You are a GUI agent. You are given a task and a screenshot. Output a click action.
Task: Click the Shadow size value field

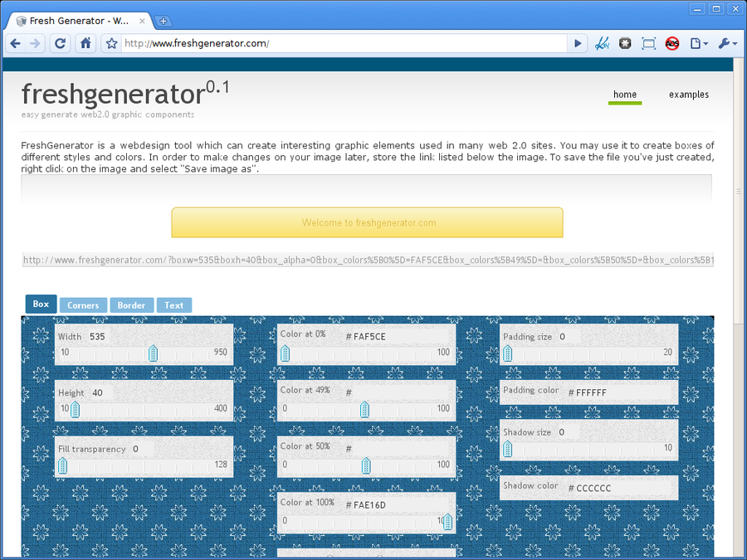569,432
